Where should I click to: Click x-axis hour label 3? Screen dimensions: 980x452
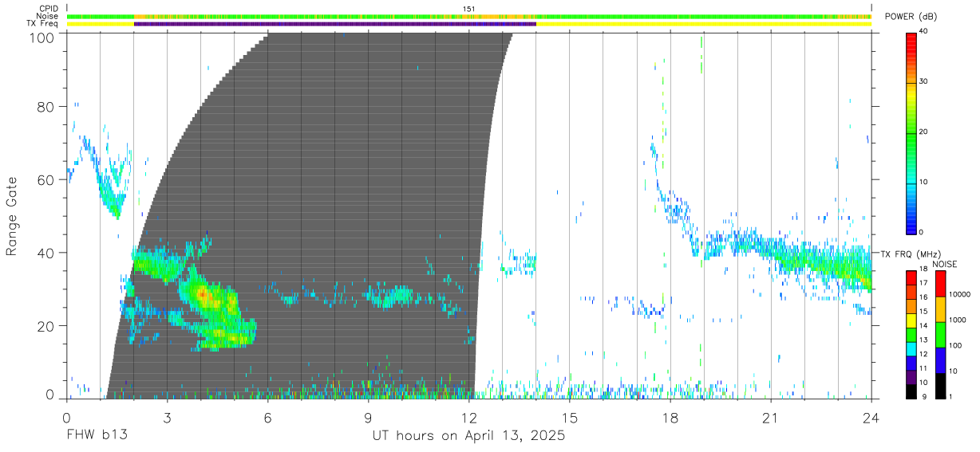point(167,418)
